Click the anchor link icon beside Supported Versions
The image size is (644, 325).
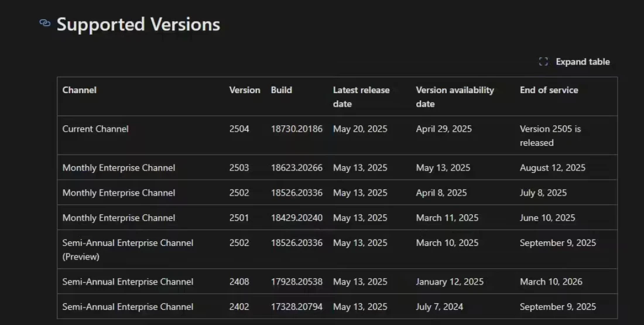tap(45, 23)
